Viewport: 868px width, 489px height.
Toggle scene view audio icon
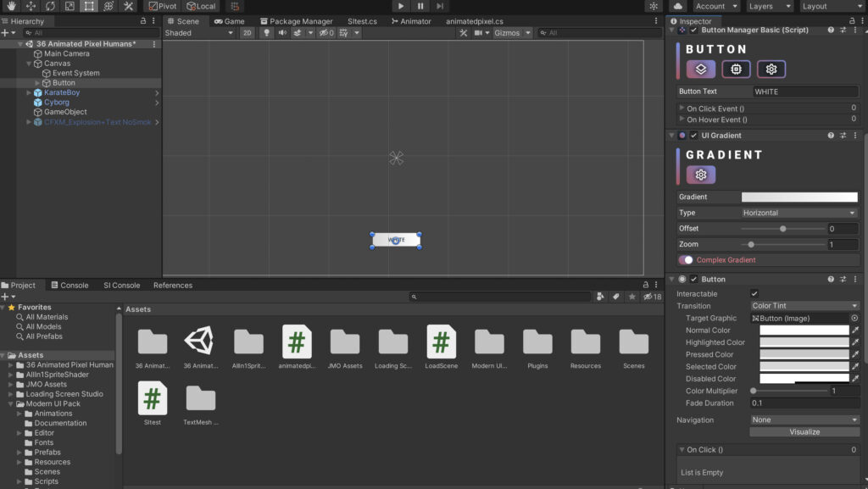[x=283, y=33]
